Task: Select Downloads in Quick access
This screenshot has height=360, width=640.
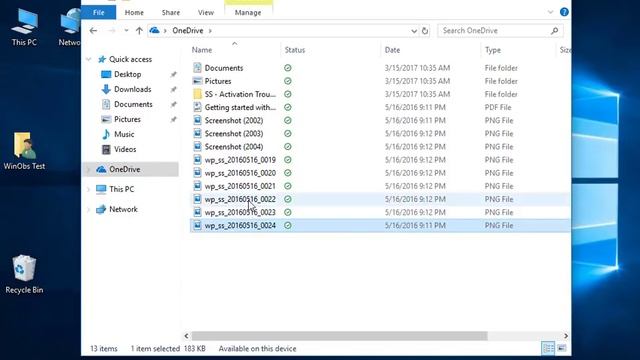Action: (132, 89)
